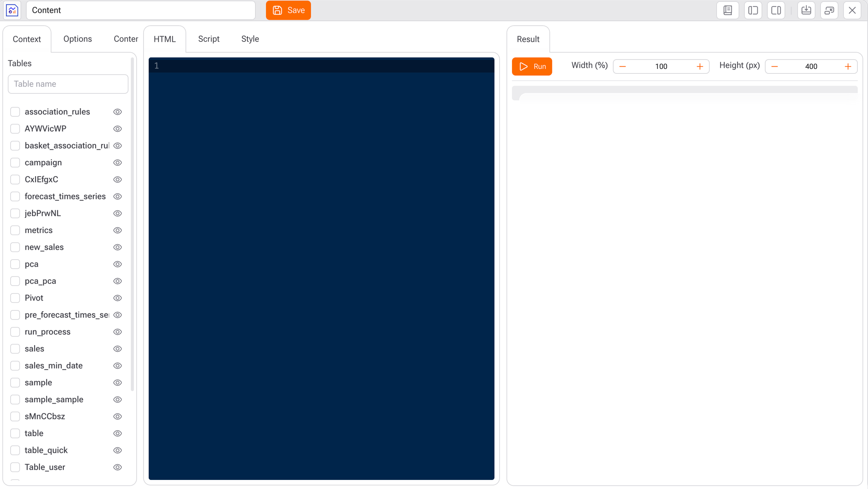Open the Options tab

pyautogui.click(x=78, y=39)
